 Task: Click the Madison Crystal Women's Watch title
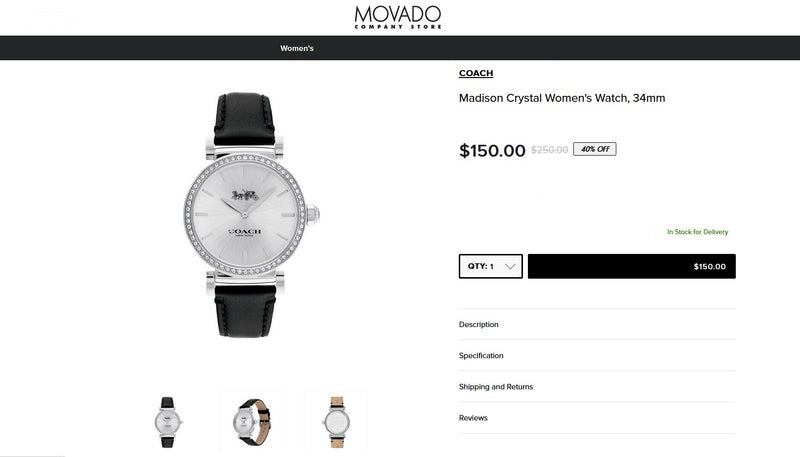pyautogui.click(x=562, y=98)
